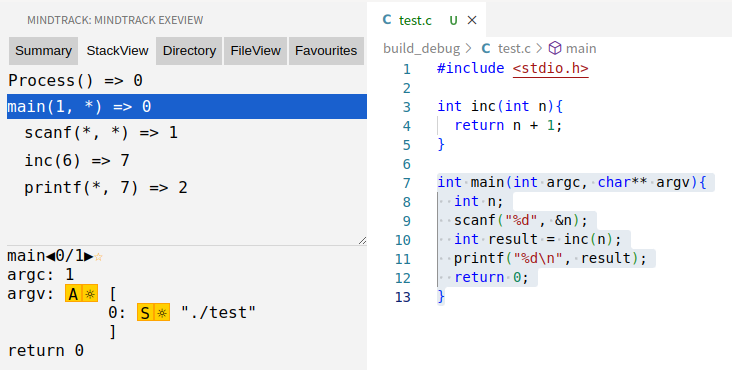732x370 pixels.
Task: Open the Favourites tab
Action: pos(326,51)
